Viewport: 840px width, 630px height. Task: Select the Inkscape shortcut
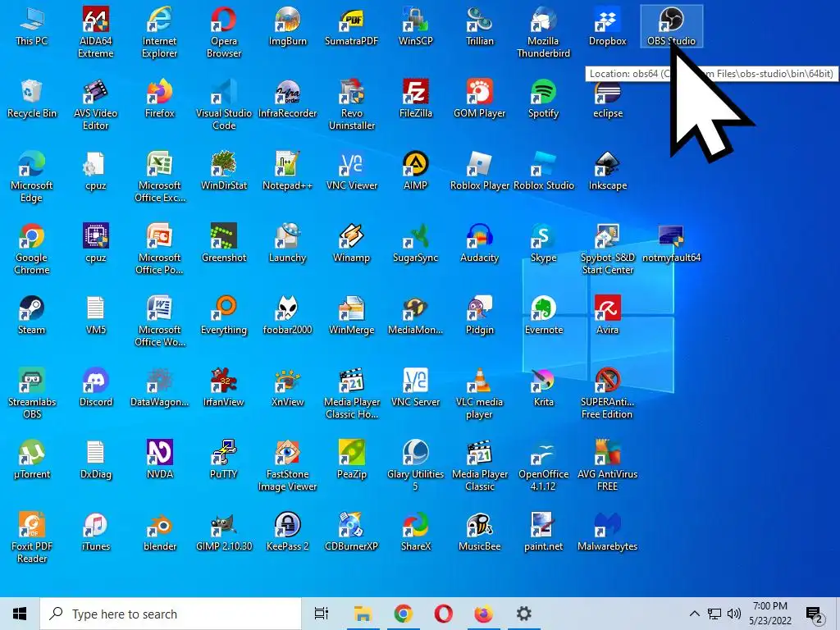tap(608, 171)
